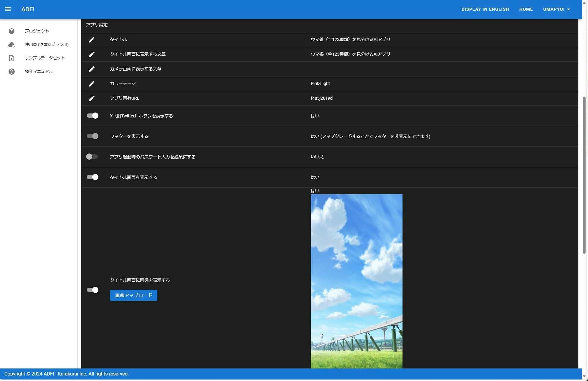The width and height of the screenshot is (588, 381).
Task: Disable the X (旧Twitter) button display
Action: click(x=92, y=116)
